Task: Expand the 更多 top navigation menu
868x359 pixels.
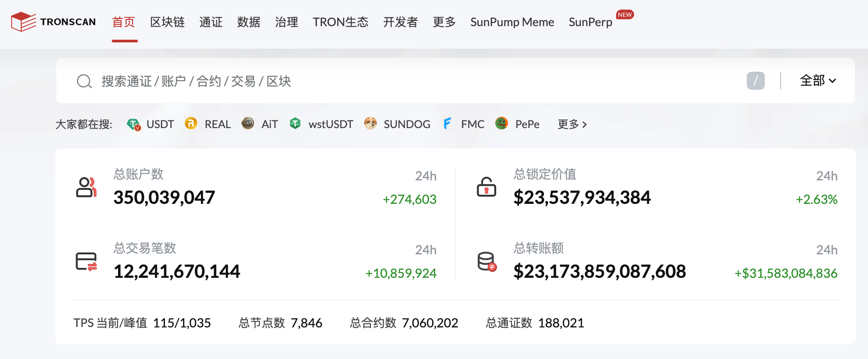Action: (444, 22)
